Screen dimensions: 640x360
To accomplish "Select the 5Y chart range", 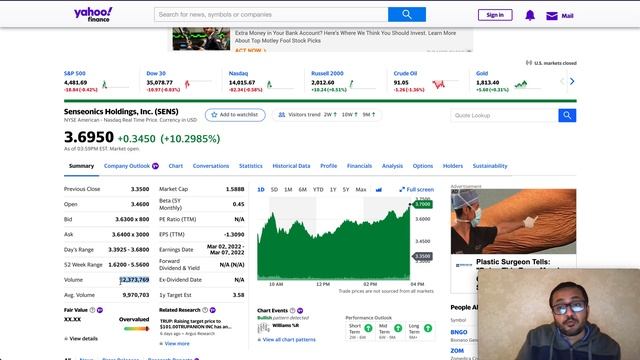I will tap(346, 190).
